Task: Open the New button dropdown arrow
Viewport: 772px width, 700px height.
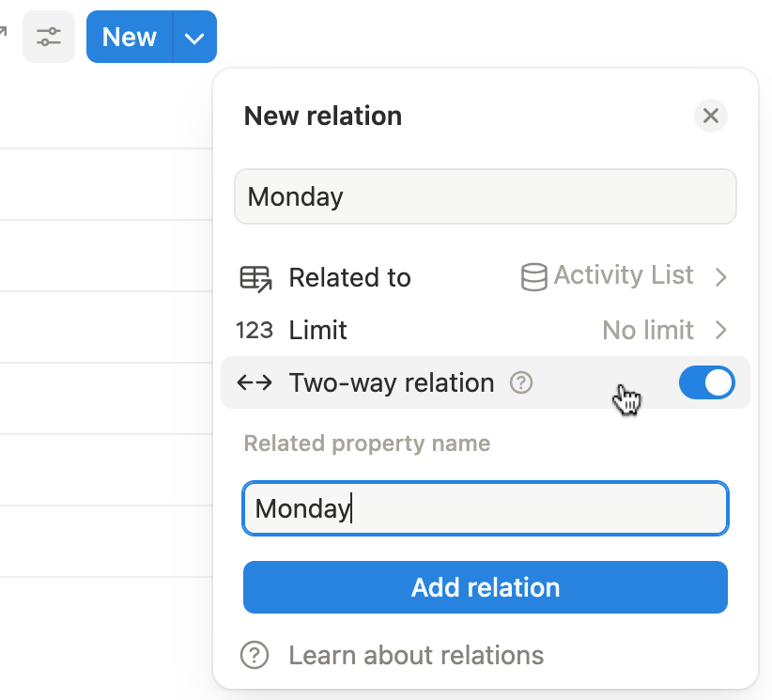Action: pos(194,38)
